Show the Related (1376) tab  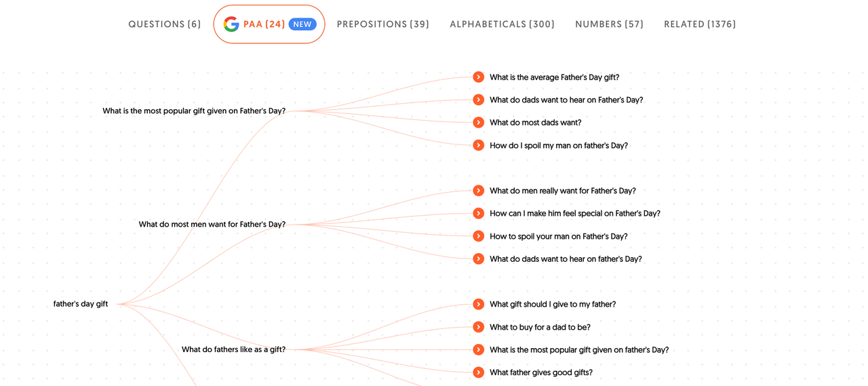(x=700, y=24)
